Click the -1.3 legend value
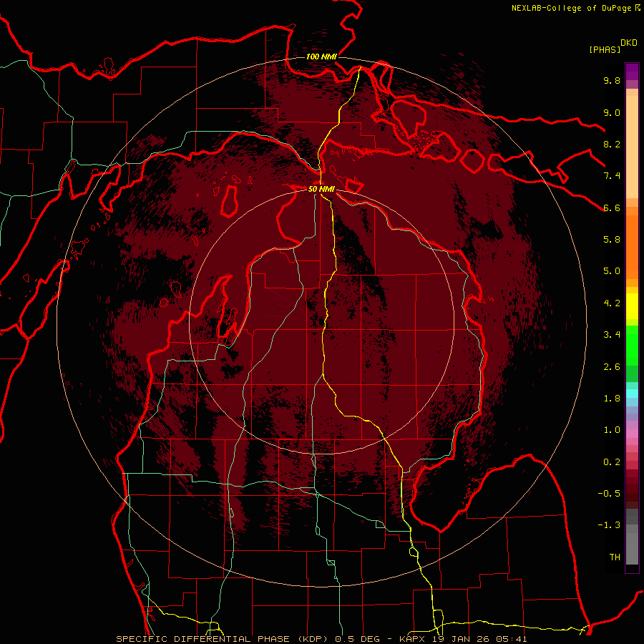Screen dimensions: 644x644 pos(609,525)
